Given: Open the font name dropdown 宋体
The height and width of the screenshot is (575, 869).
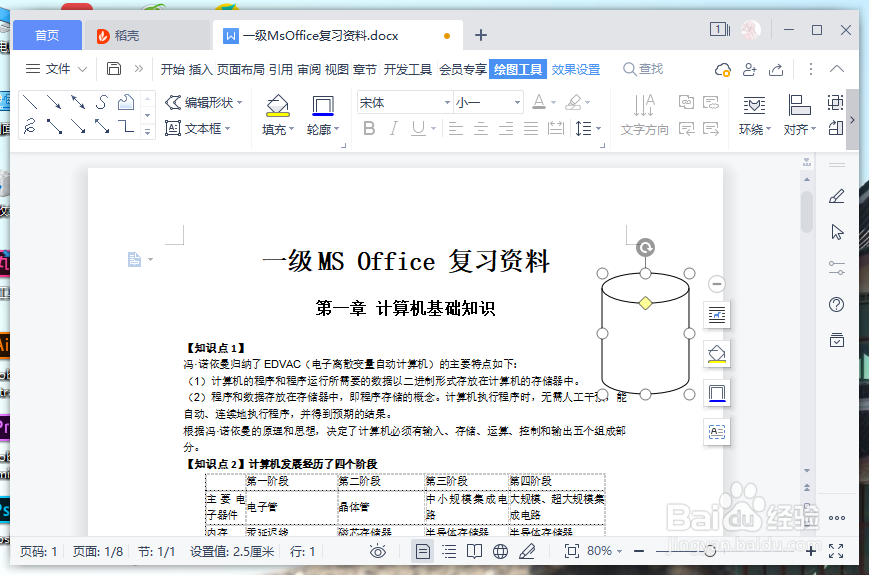Looking at the screenshot, I should pos(447,102).
